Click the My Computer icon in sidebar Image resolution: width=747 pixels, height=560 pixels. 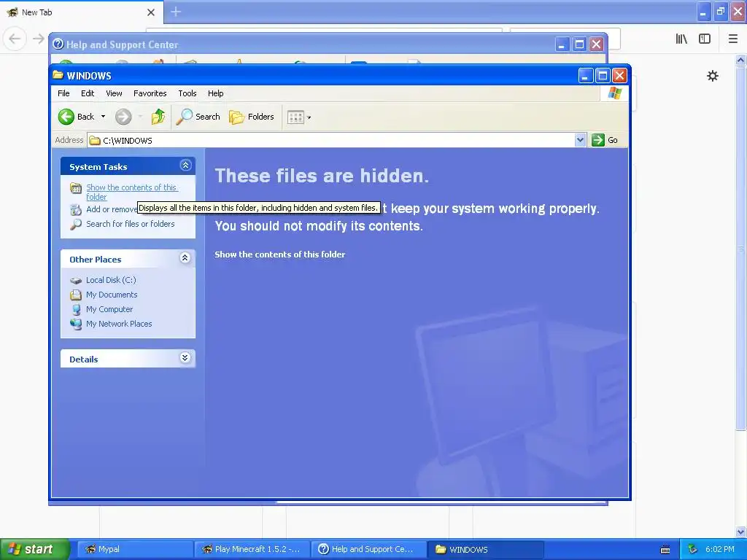tap(76, 309)
